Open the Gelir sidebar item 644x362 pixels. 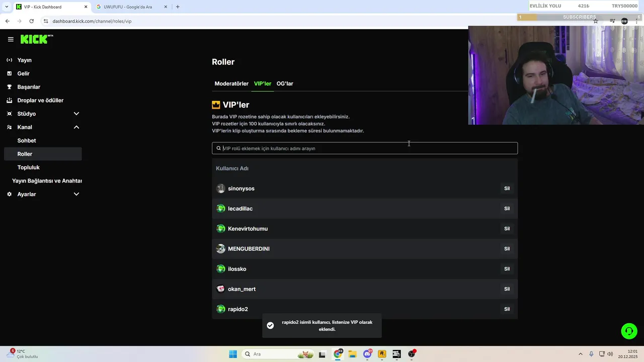coord(23,73)
